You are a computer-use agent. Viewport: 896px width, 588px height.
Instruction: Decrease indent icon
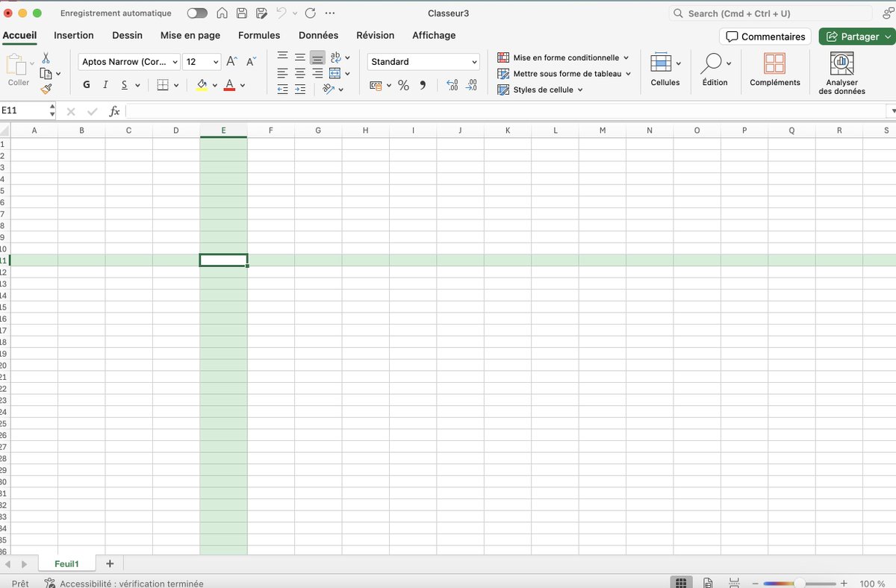point(282,89)
